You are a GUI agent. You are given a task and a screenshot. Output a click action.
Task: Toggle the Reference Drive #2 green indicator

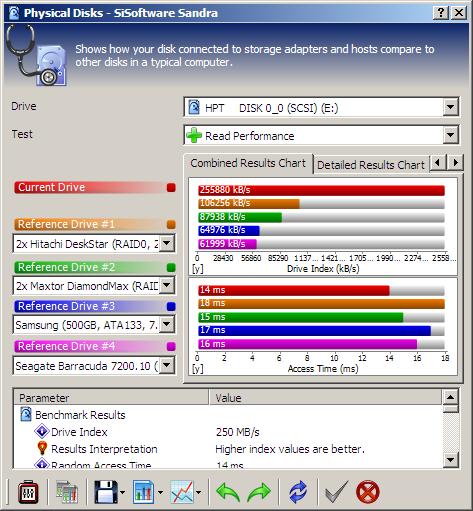coord(171,267)
